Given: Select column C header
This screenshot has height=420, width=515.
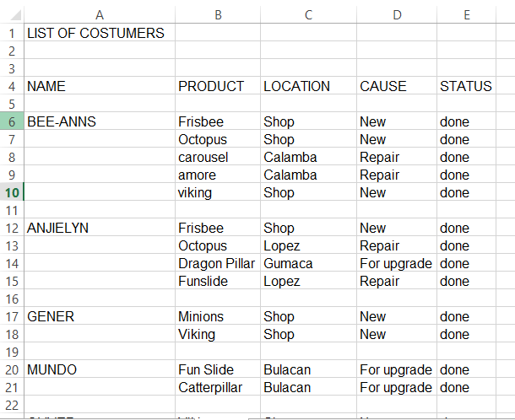Looking at the screenshot, I should pos(308,14).
